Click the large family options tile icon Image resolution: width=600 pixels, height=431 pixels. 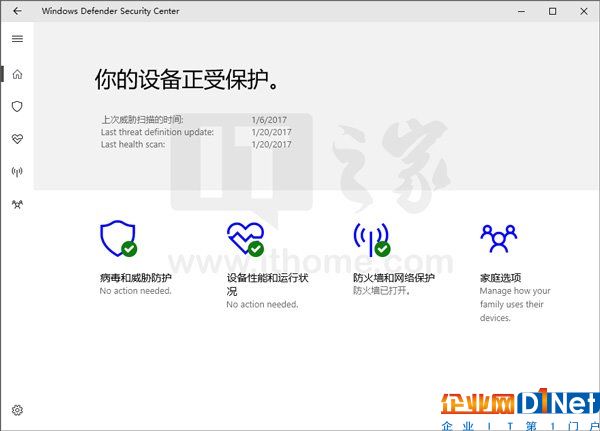(x=499, y=238)
